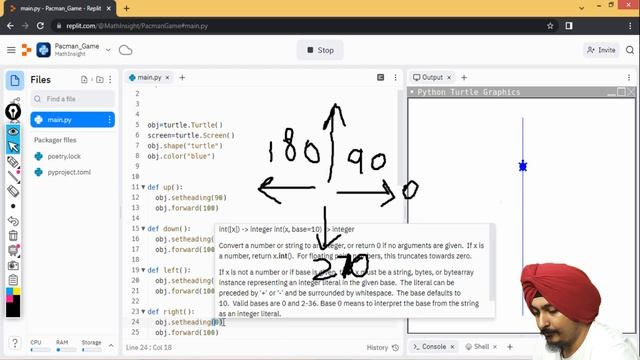Click the pen nib annotation icon
Image resolution: width=640 pixels, height=360 pixels.
(x=13, y=111)
